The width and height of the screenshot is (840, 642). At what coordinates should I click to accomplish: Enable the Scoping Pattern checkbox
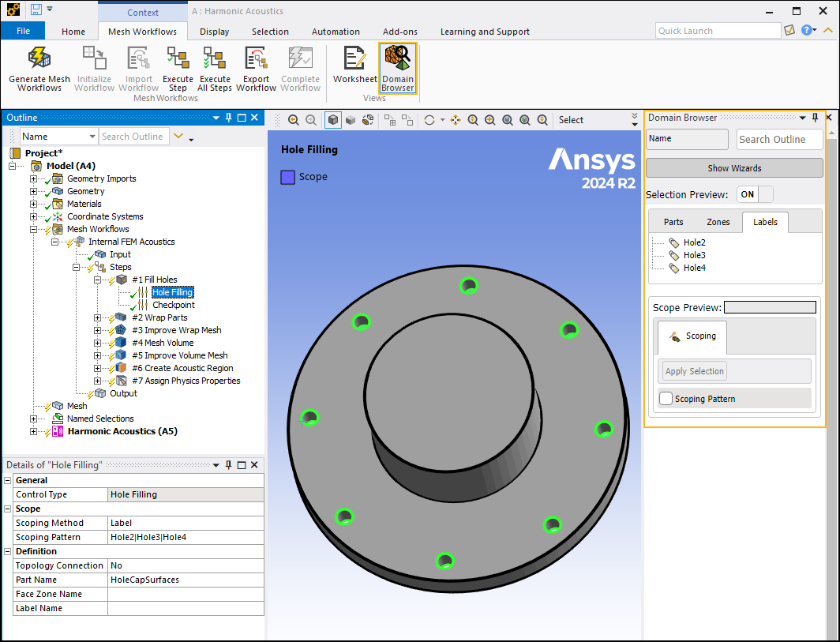click(666, 399)
